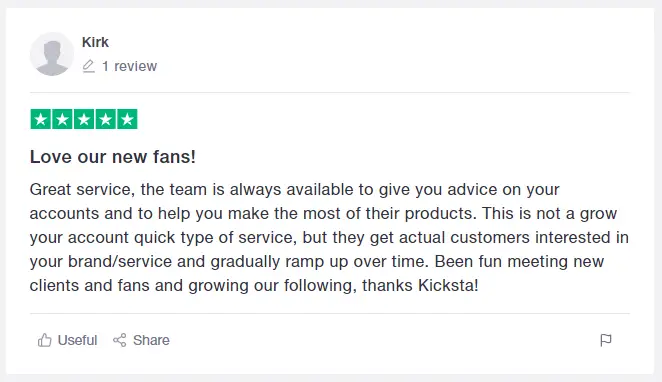This screenshot has height=382, width=662.
Task: Click the first green rating star
Action: (41, 119)
